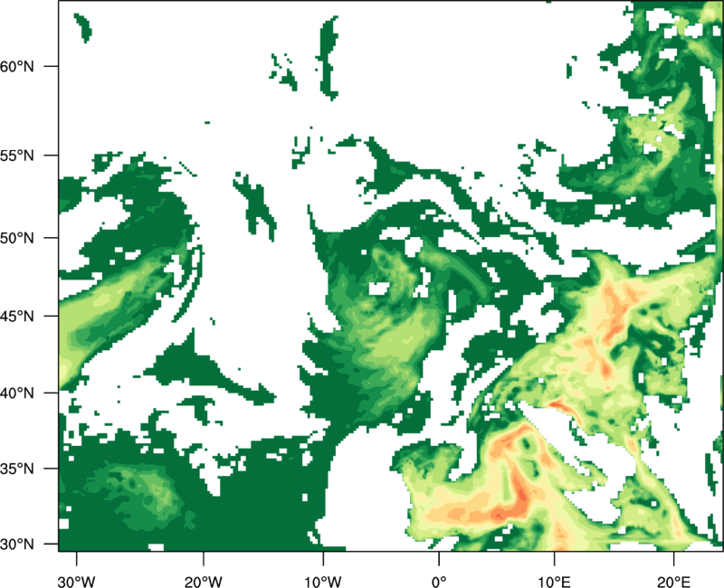Click the 30°W longitude label

[77, 582]
